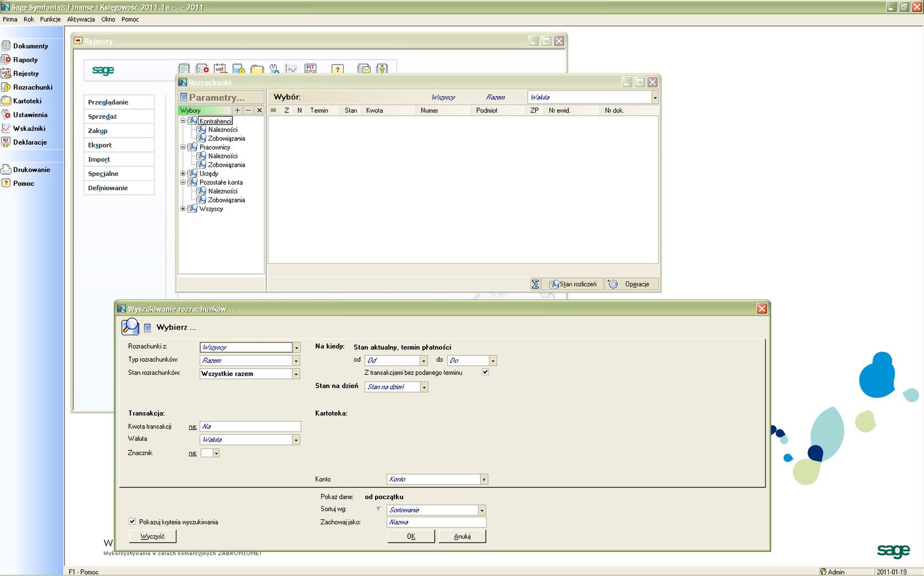Click OK in the search dialog
This screenshot has height=576, width=924.
pyautogui.click(x=411, y=536)
